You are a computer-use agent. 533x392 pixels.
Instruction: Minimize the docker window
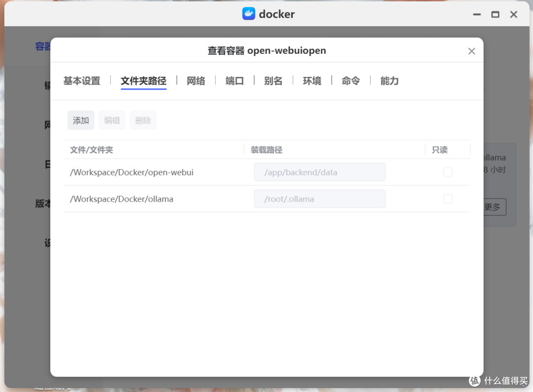[x=477, y=15]
